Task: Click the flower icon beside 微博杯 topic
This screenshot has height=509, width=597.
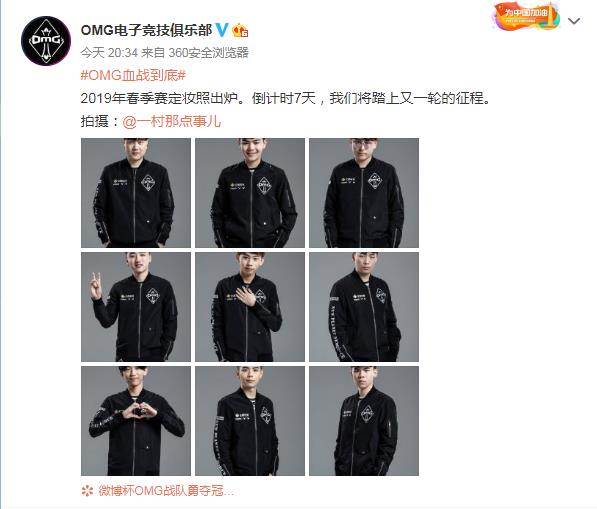Action: click(87, 491)
